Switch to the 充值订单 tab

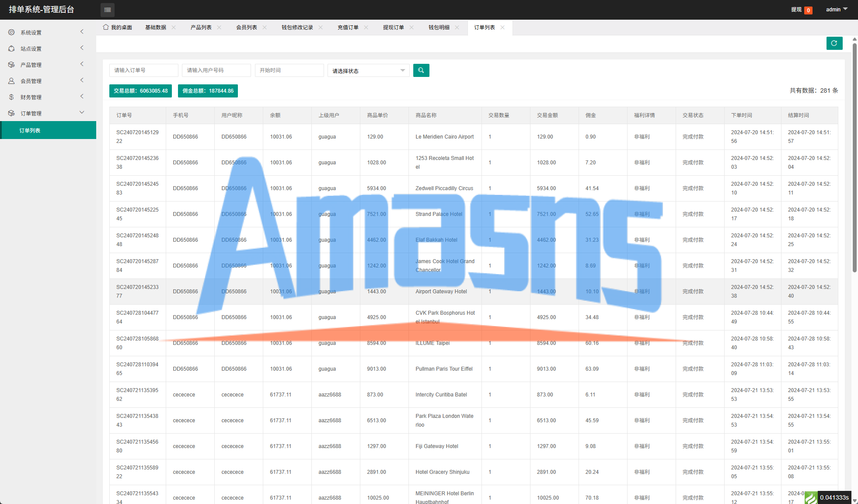(x=348, y=27)
